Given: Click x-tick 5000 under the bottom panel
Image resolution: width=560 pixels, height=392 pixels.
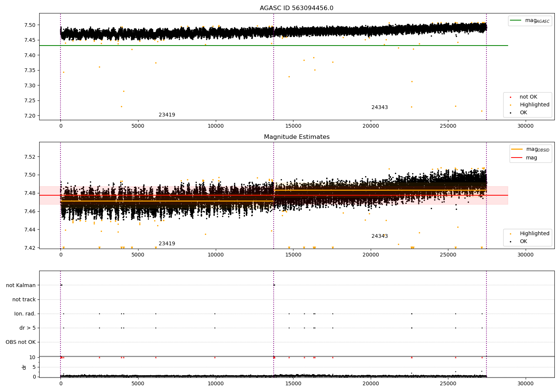Looking at the screenshot, I should [x=138, y=384].
